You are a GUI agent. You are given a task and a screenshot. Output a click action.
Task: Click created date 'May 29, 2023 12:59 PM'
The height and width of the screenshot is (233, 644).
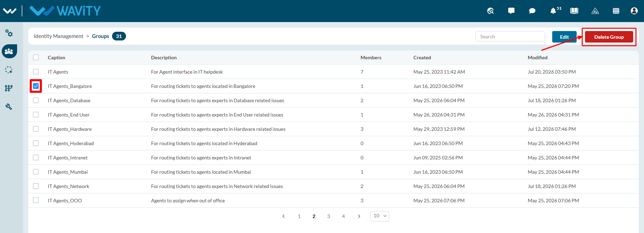click(439, 129)
